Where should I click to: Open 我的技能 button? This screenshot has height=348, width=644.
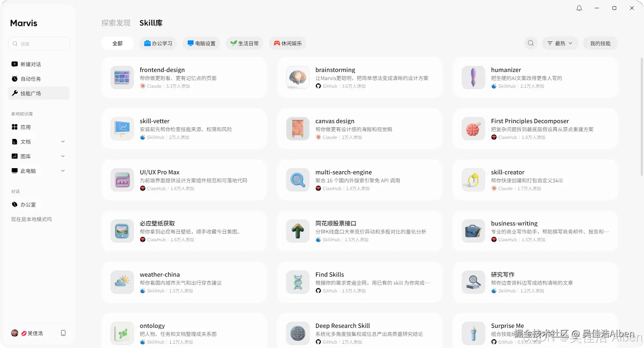600,43
